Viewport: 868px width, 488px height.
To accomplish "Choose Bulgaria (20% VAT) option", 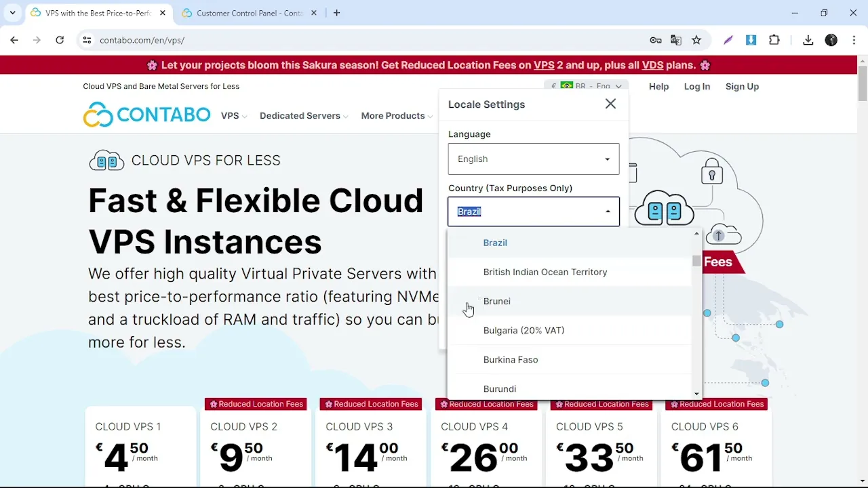I will [570, 330].
